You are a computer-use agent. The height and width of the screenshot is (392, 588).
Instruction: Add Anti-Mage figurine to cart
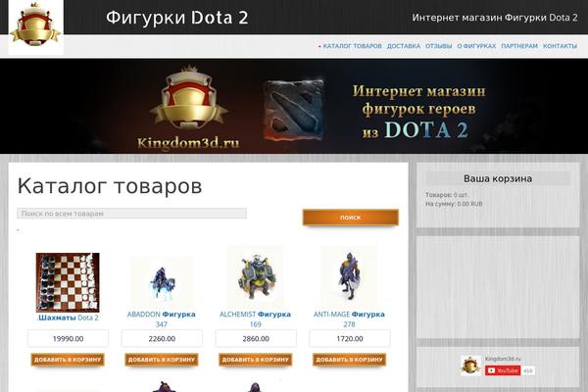pyautogui.click(x=349, y=360)
